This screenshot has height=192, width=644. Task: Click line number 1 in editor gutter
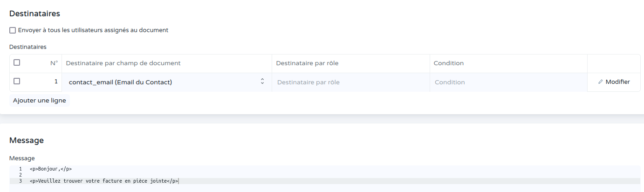21,169
